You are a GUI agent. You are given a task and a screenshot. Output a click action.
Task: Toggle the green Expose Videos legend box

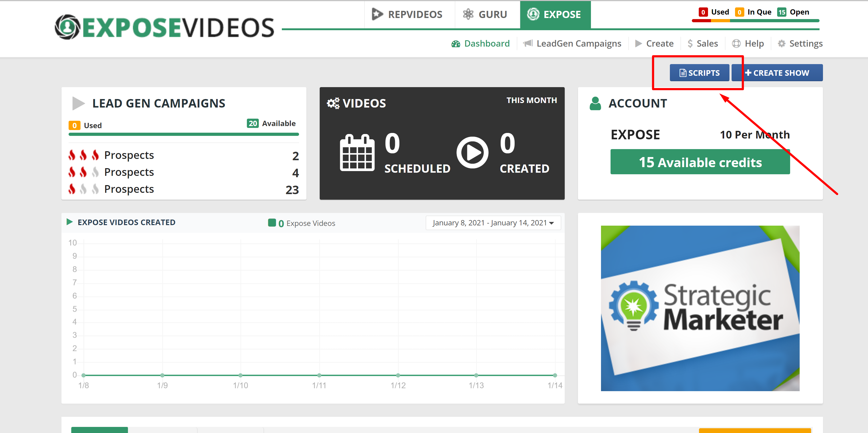[271, 223]
